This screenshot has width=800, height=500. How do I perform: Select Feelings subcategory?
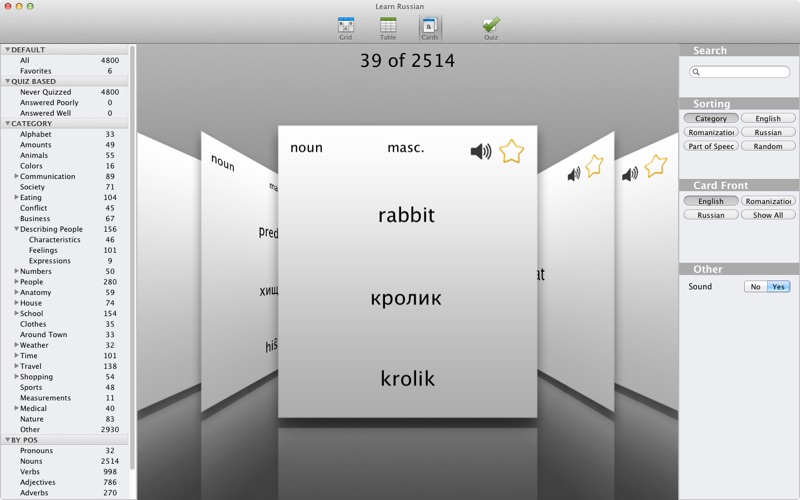tap(65, 250)
